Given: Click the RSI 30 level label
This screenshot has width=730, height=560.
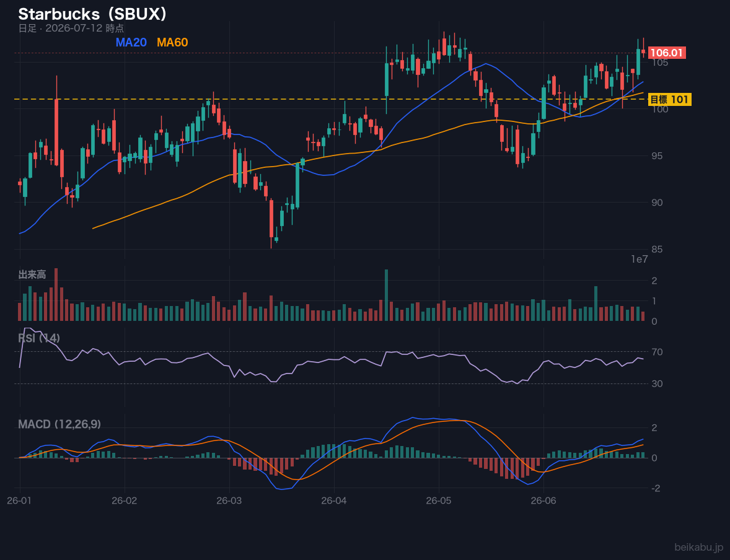Looking at the screenshot, I should (657, 384).
